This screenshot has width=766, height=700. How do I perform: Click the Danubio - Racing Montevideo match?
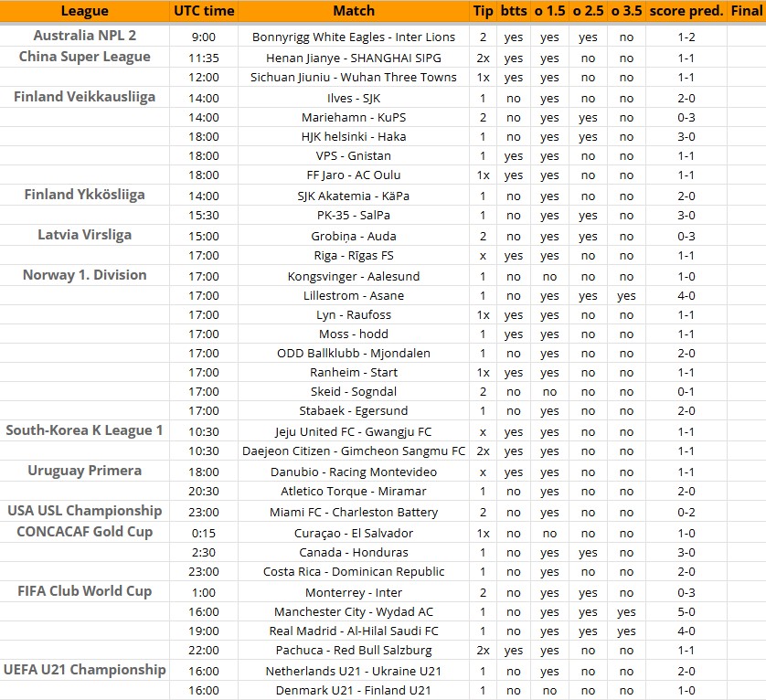[x=354, y=472]
